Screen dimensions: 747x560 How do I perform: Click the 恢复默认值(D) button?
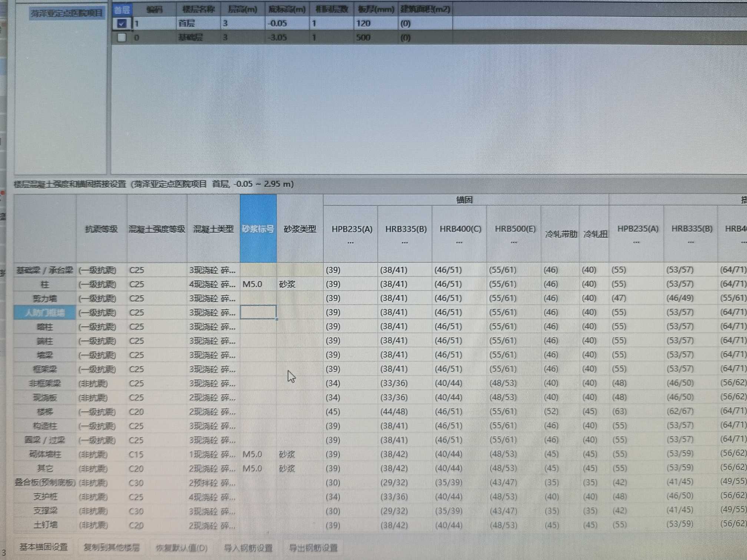coord(182,548)
